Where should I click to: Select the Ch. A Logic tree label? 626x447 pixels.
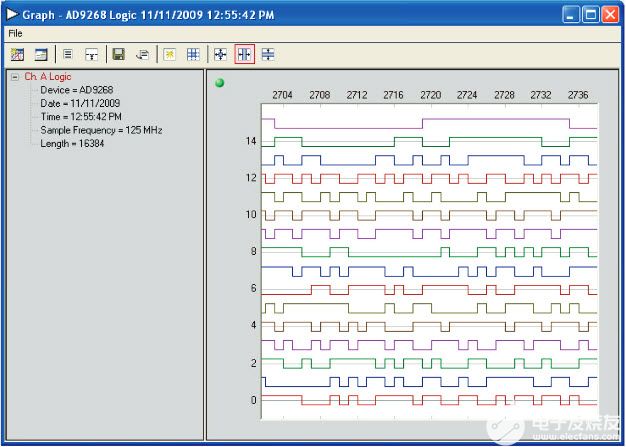click(x=48, y=77)
